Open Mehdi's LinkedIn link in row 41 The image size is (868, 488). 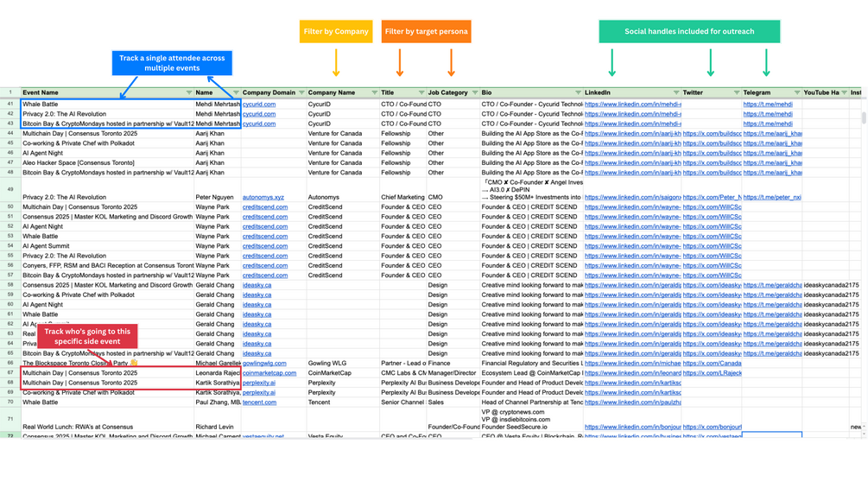(633, 104)
